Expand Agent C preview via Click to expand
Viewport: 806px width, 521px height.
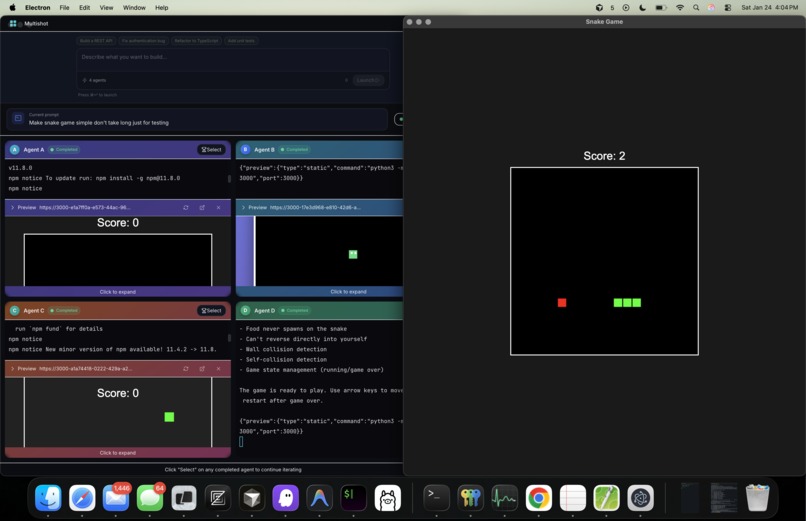(x=118, y=453)
